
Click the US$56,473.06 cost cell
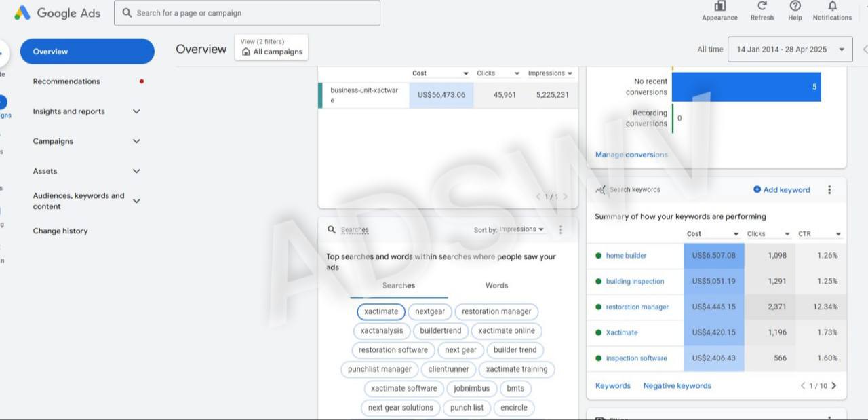click(x=441, y=95)
